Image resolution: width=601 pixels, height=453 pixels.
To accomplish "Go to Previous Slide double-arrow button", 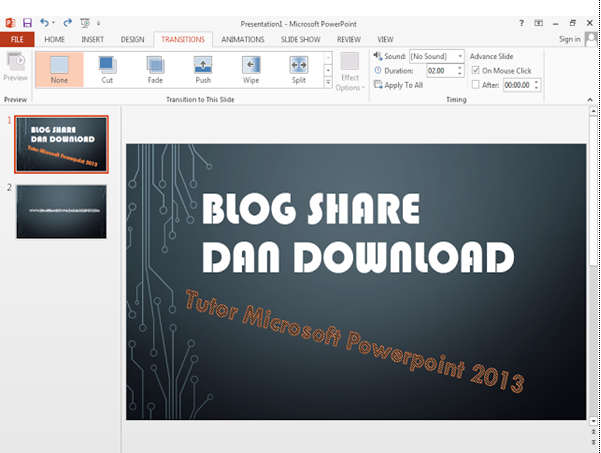I will (x=593, y=432).
